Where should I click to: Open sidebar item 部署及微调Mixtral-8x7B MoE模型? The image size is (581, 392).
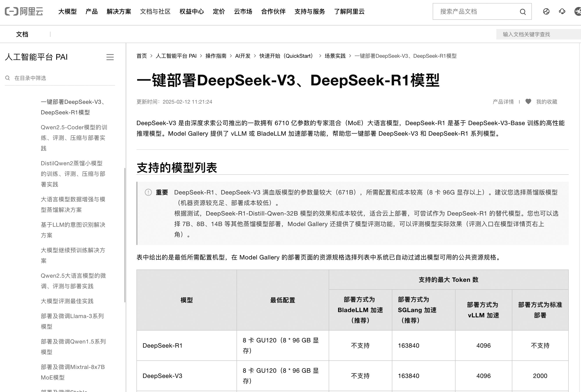73,372
